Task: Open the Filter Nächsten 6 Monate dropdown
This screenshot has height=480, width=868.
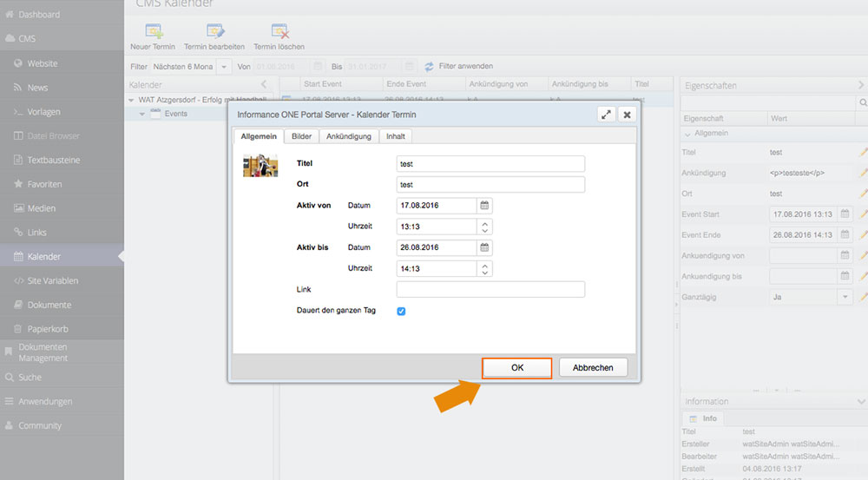Action: coord(224,66)
